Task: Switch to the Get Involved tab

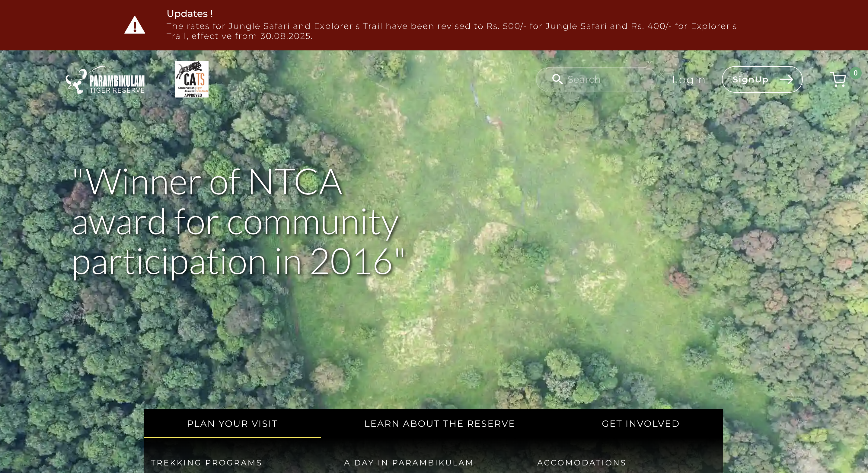Action: coord(640,423)
